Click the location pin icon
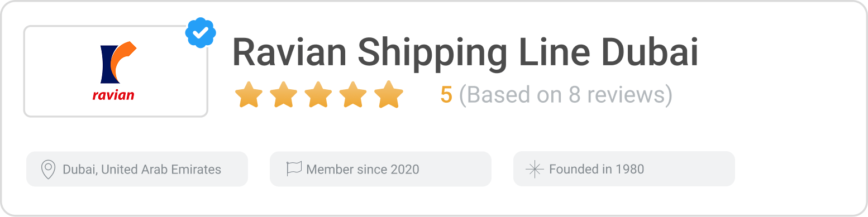The height and width of the screenshot is (217, 868). [49, 169]
